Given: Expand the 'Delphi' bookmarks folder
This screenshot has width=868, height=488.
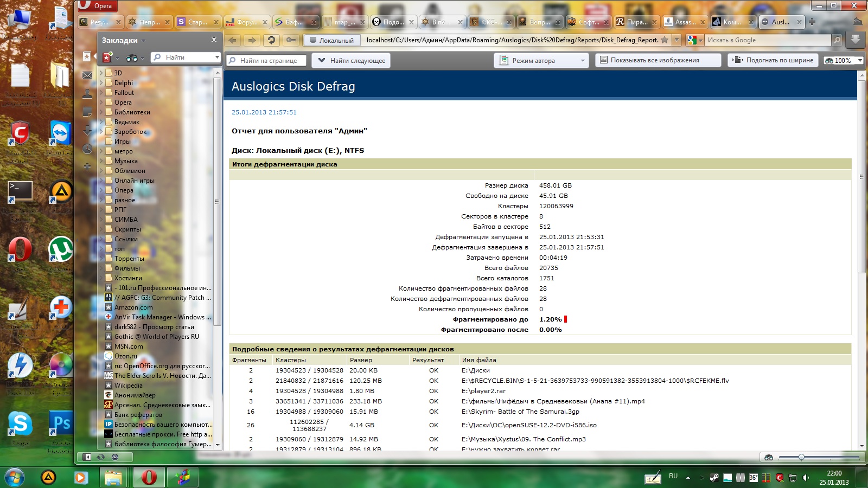Looking at the screenshot, I should click(x=101, y=83).
